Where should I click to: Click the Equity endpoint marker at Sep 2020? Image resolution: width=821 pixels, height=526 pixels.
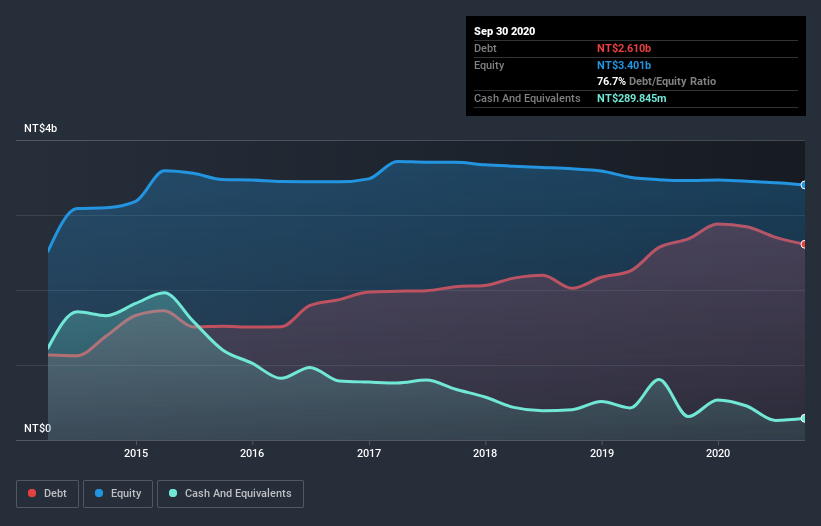coord(804,185)
